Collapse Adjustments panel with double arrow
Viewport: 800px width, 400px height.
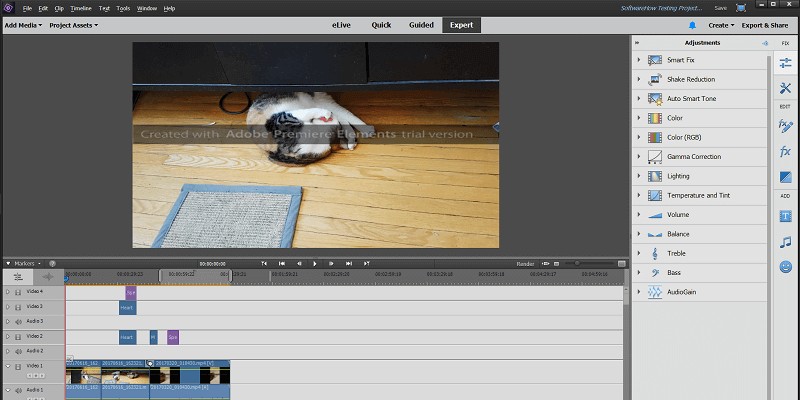pyautogui.click(x=637, y=43)
